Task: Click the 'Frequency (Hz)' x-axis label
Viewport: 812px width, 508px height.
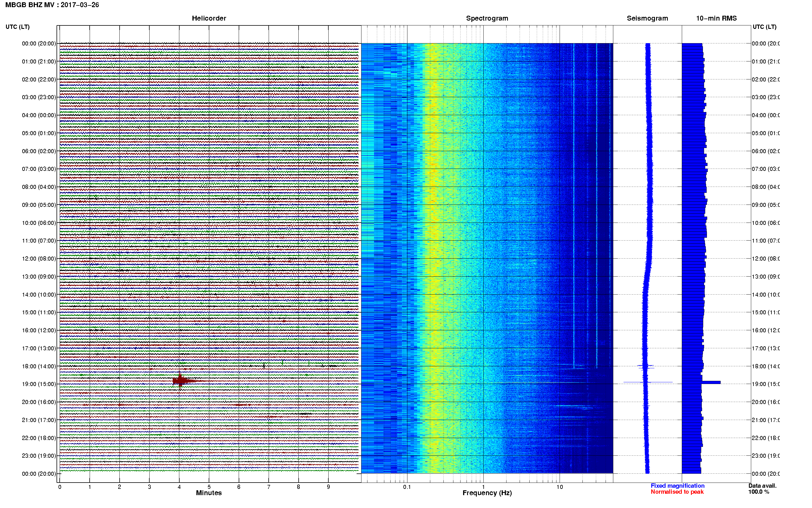Action: click(x=487, y=493)
